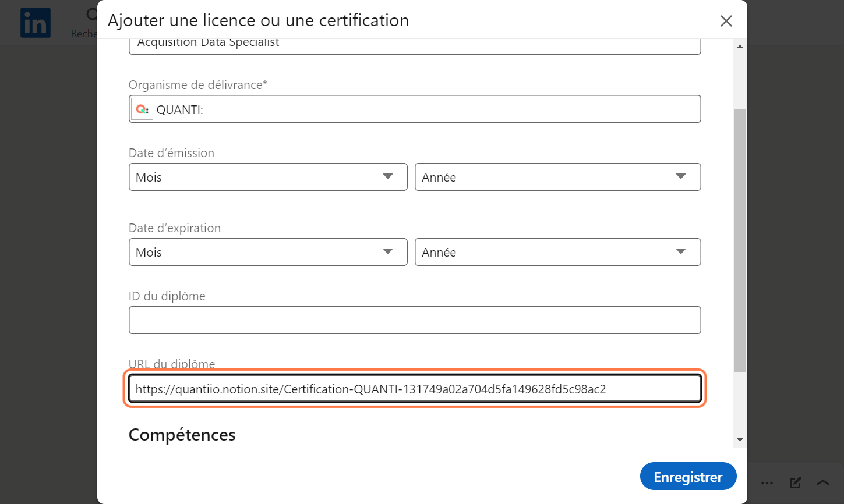Open the LinkedIn home logo
Viewport: 844px width, 504px height.
coord(36,23)
